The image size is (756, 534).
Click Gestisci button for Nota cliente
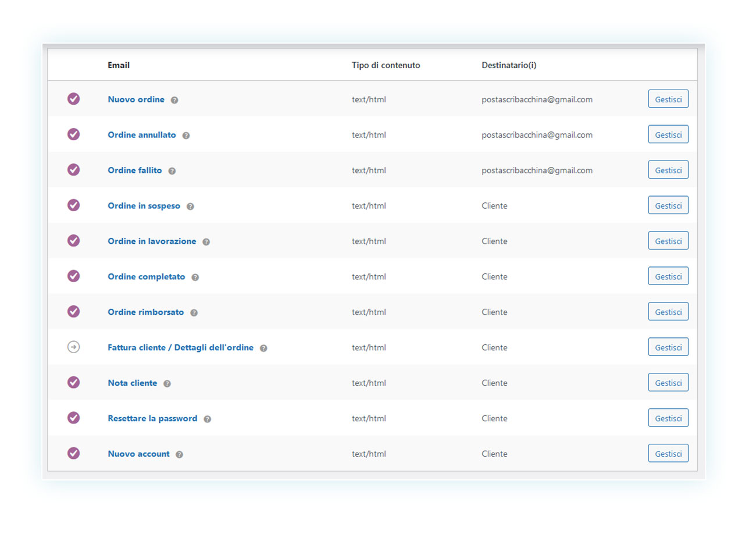[668, 383]
